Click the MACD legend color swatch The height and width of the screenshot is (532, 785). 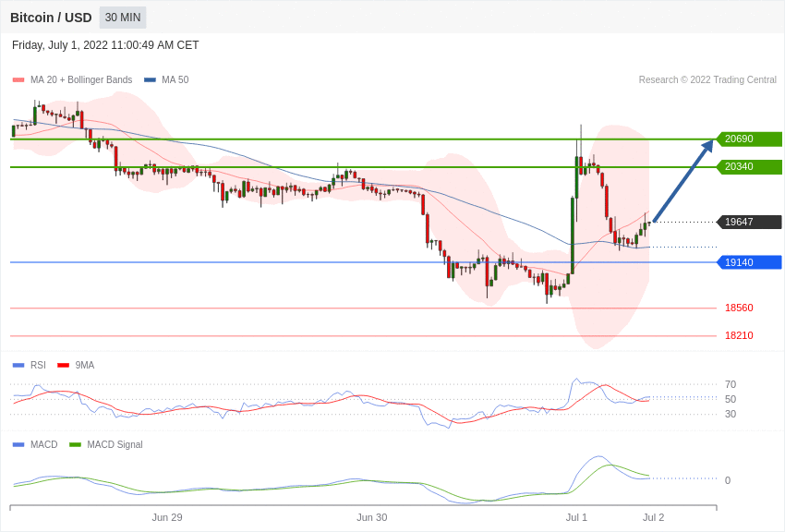[x=18, y=445]
